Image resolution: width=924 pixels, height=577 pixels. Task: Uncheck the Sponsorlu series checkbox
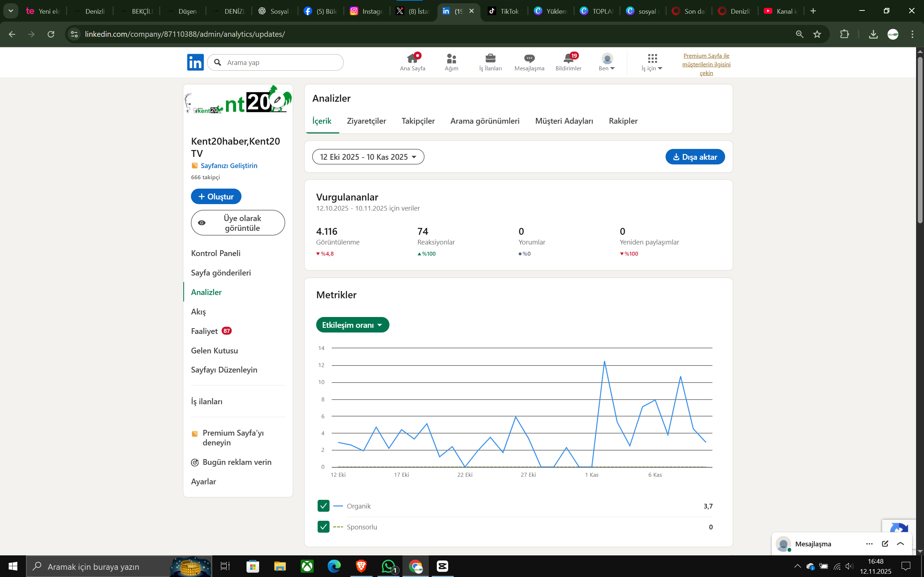[x=323, y=527]
